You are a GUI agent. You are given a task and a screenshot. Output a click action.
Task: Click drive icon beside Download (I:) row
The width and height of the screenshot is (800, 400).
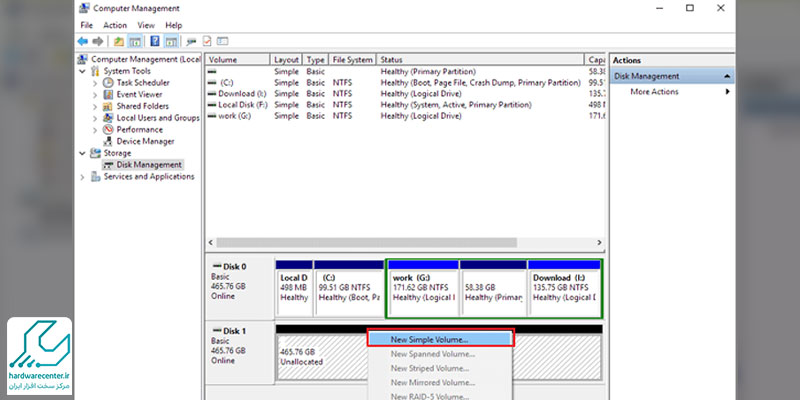coord(212,94)
